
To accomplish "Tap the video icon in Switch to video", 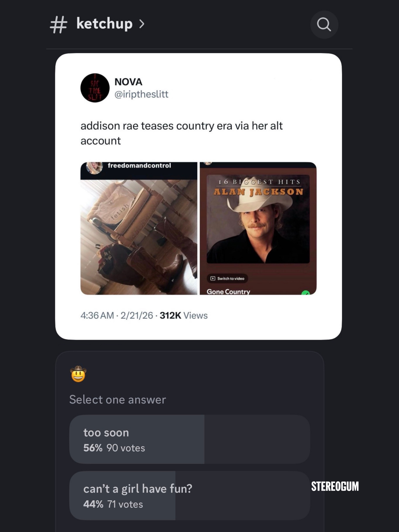I will coord(213,279).
